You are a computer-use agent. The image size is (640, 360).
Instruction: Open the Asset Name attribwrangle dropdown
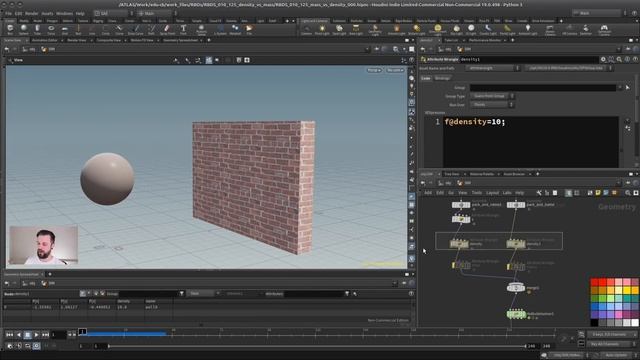tap(493, 68)
